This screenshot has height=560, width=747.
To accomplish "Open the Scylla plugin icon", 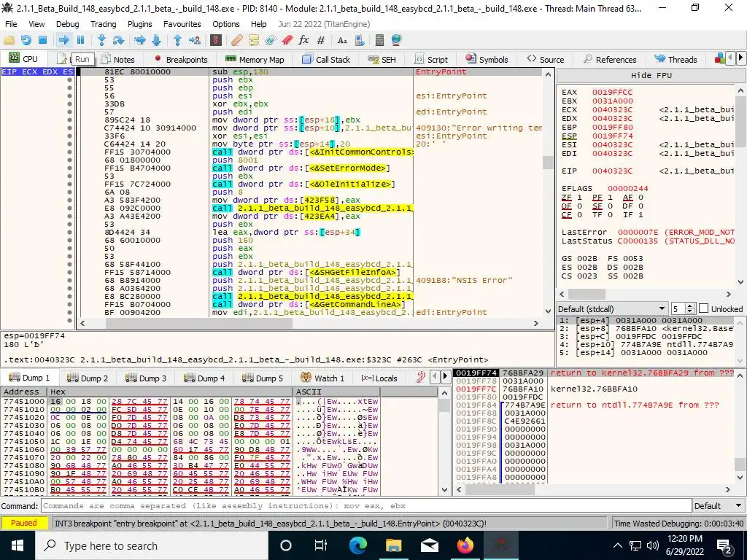I will pos(216,41).
